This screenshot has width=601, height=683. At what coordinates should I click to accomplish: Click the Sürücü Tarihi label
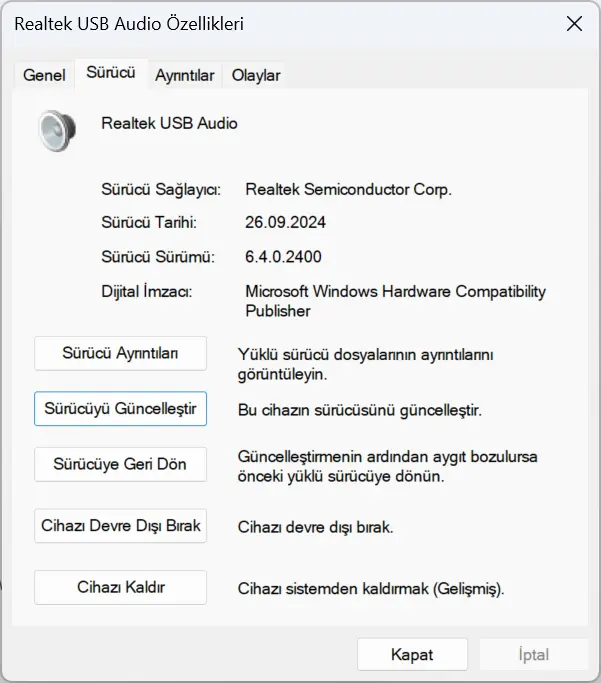(x=149, y=222)
